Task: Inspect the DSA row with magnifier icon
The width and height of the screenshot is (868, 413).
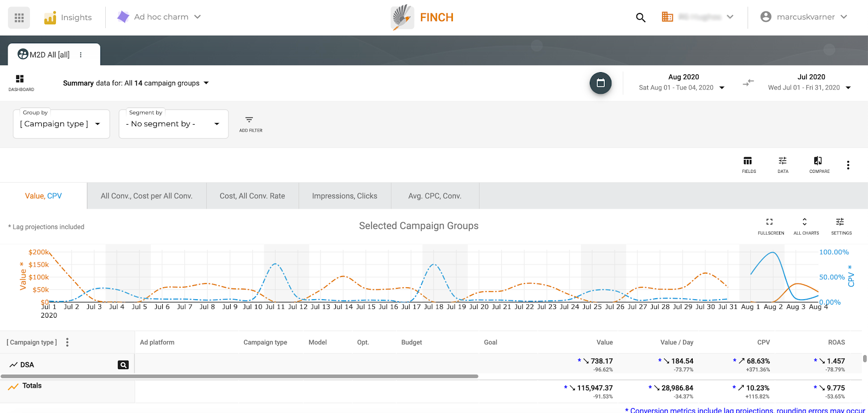Action: 123,365
